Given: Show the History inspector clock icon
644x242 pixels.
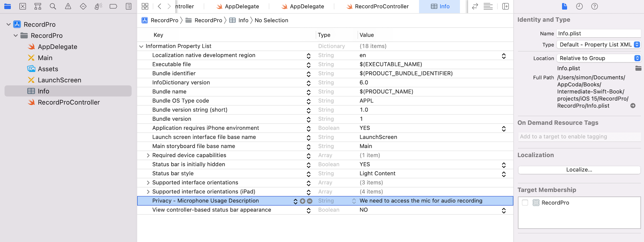Looking at the screenshot, I should [x=579, y=6].
